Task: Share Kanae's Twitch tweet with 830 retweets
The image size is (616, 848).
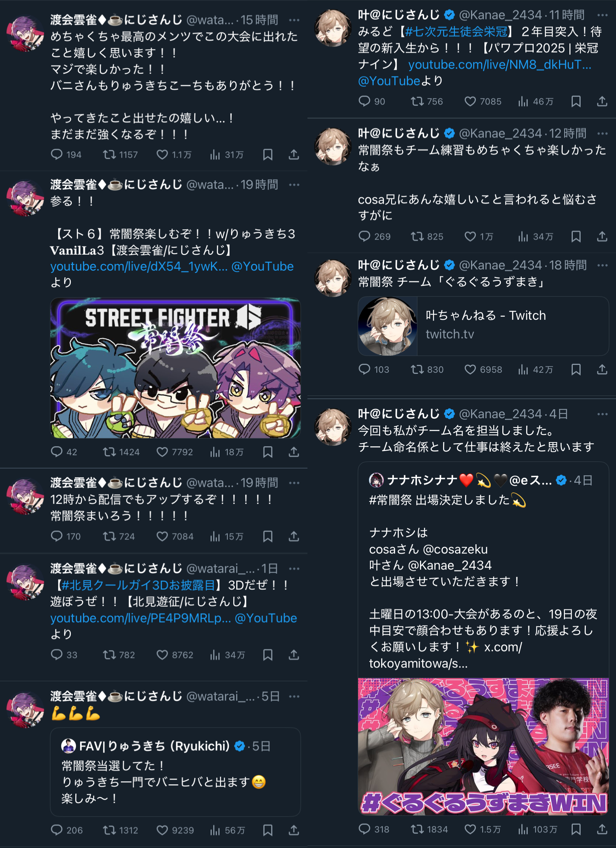Action: tap(602, 369)
